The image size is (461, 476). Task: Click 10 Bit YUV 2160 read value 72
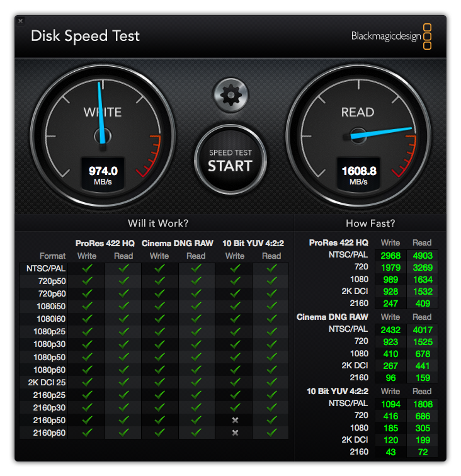(x=423, y=452)
